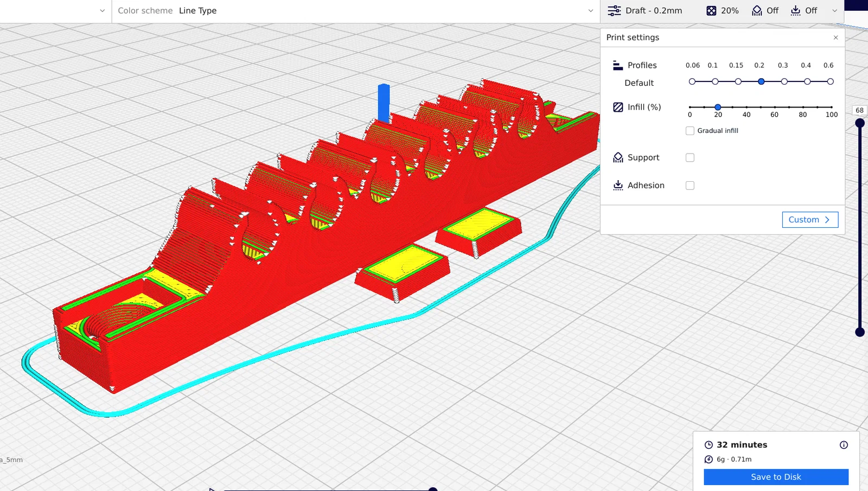Click the "Profiles" label
The width and height of the screenshot is (868, 491).
pyautogui.click(x=642, y=65)
